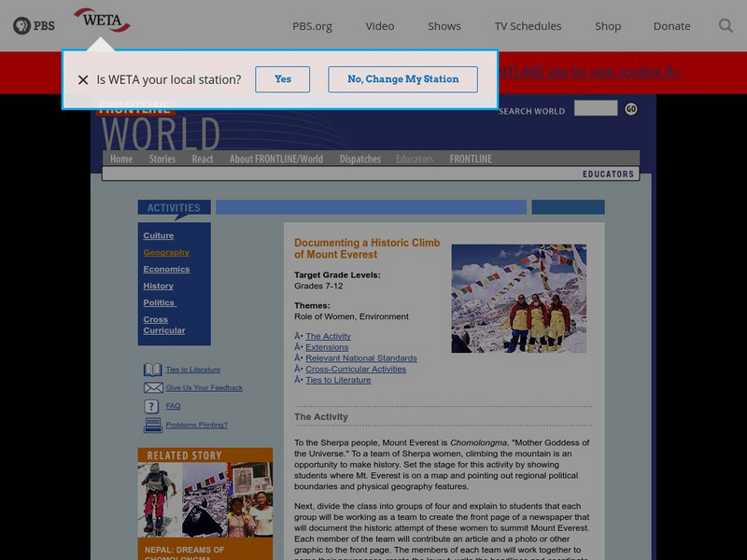Select Politics in the Activities list

tap(160, 302)
